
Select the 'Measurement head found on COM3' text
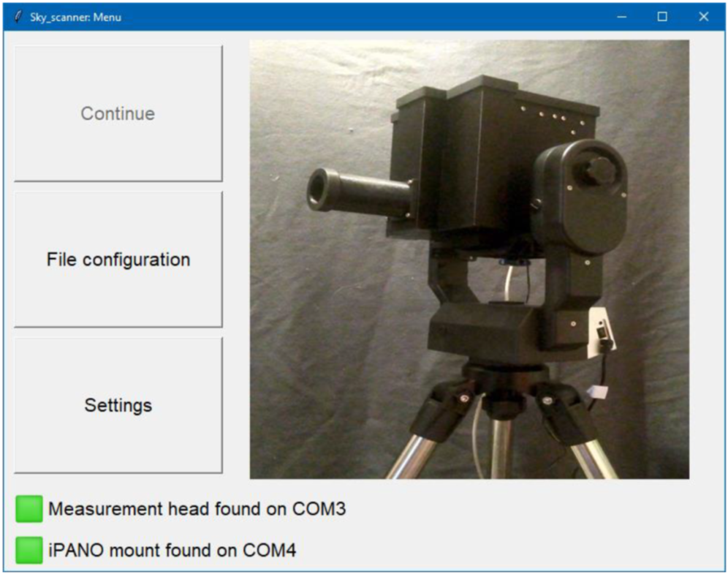pyautogui.click(x=197, y=509)
